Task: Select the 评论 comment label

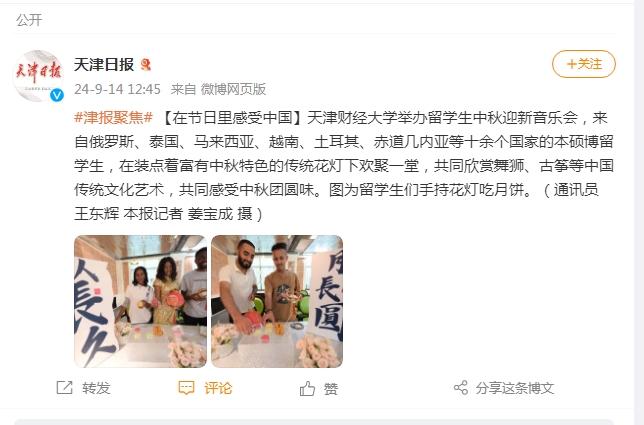Action: point(218,388)
